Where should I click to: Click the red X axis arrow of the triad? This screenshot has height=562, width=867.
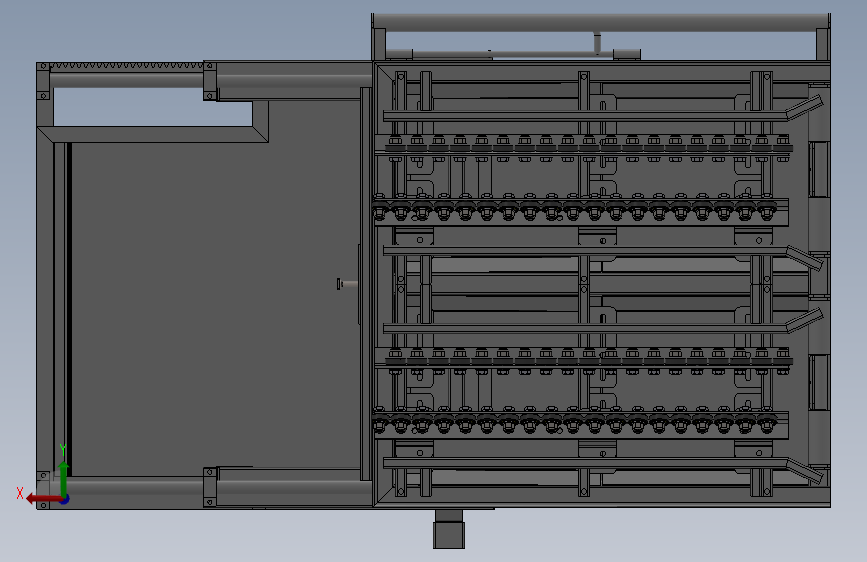tap(43, 498)
